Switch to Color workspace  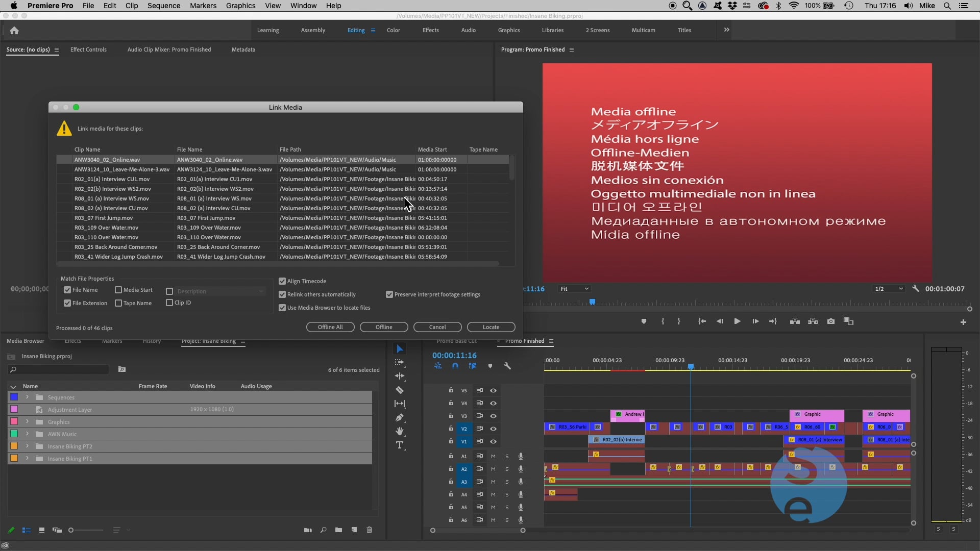394,30
